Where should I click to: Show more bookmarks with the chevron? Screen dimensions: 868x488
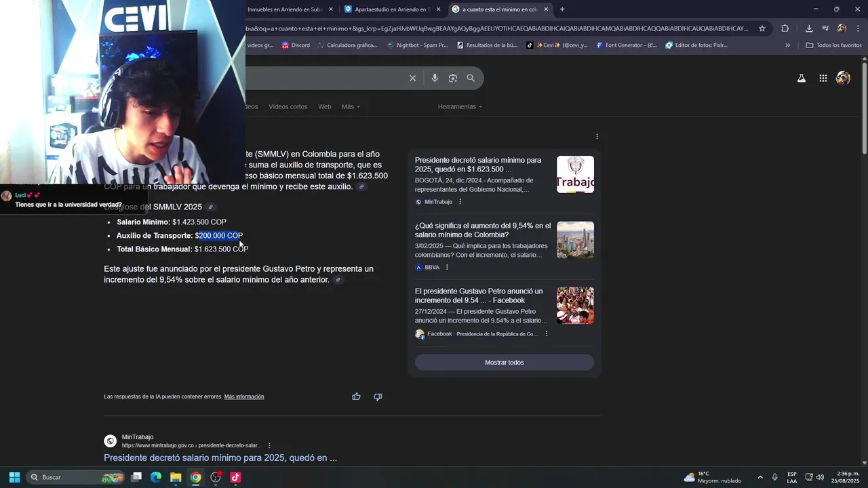tap(787, 45)
